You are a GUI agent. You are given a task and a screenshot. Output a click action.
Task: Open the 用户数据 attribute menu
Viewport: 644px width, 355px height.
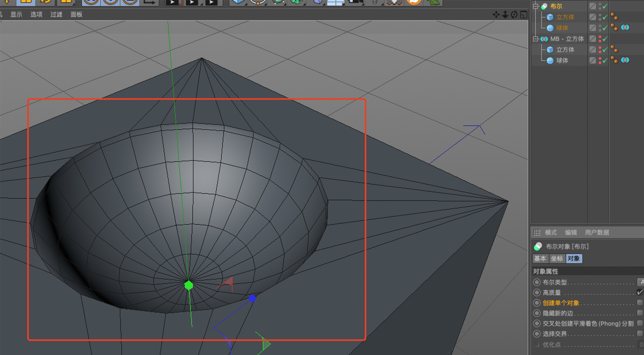pos(597,232)
